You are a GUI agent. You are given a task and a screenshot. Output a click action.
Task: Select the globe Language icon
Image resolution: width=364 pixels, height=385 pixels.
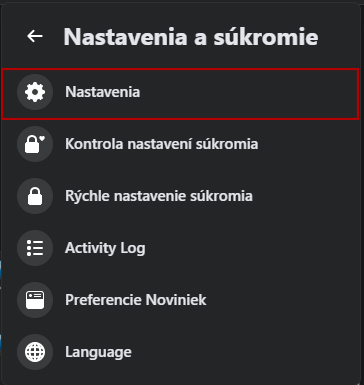coord(35,352)
